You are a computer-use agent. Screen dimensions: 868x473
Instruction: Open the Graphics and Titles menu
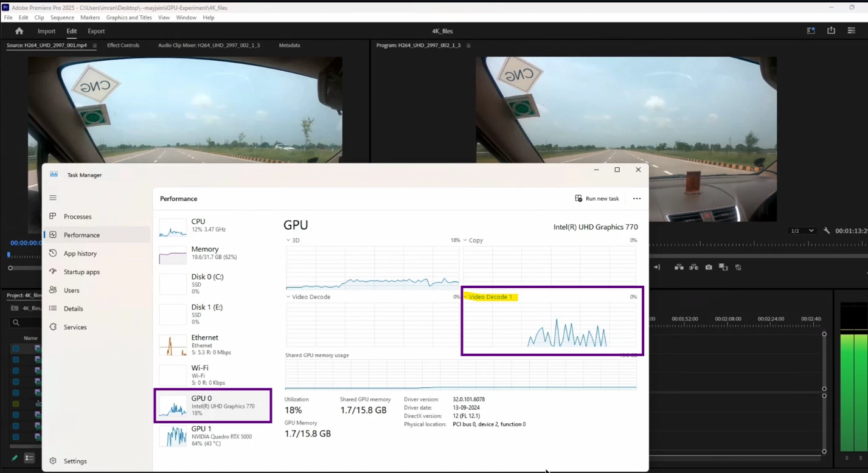129,18
